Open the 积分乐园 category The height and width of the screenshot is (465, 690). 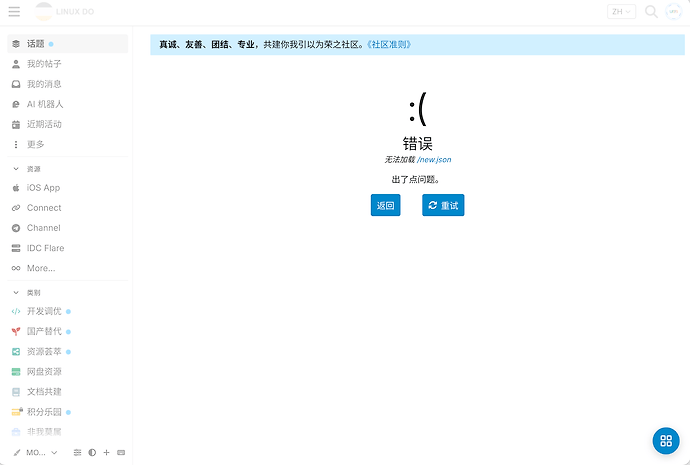(x=67, y=412)
